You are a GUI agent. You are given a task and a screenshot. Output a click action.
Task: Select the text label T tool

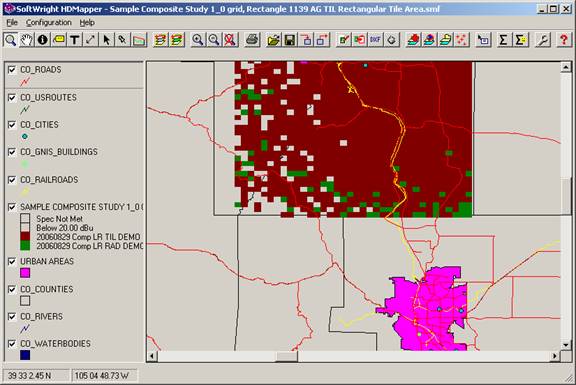75,40
